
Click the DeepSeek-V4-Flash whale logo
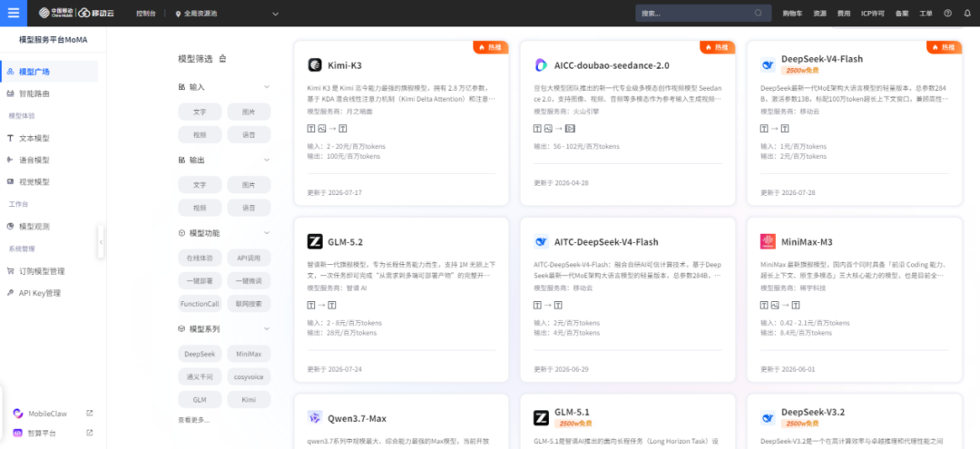point(768,65)
